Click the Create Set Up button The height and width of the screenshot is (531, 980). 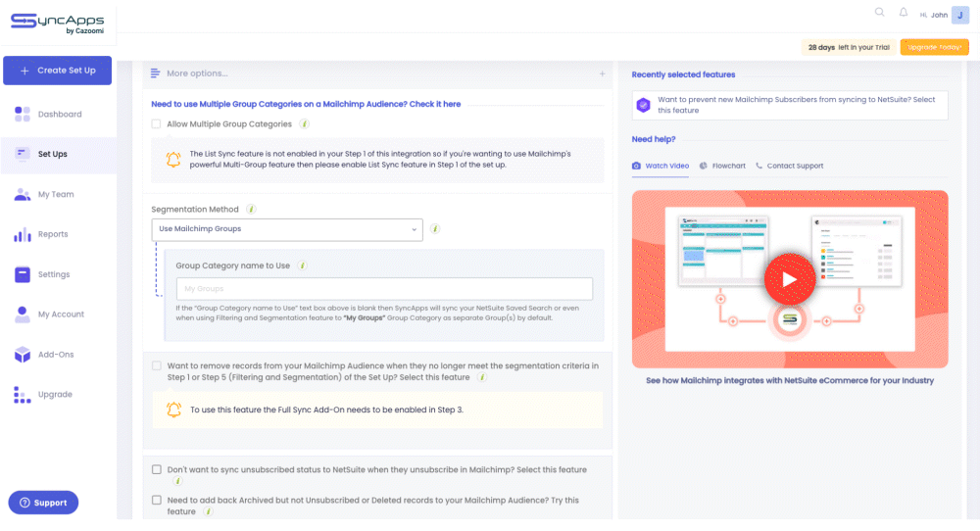(58, 71)
